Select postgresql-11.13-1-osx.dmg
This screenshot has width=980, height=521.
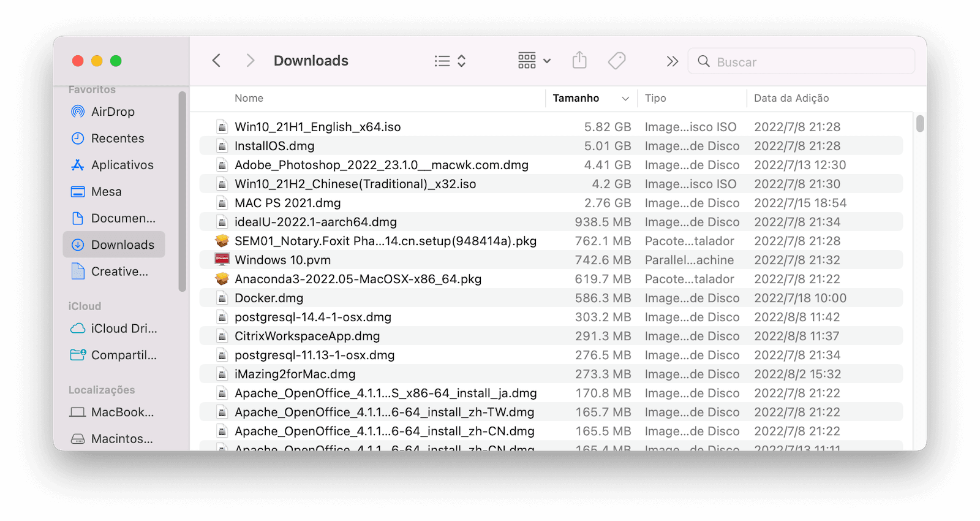551,355
